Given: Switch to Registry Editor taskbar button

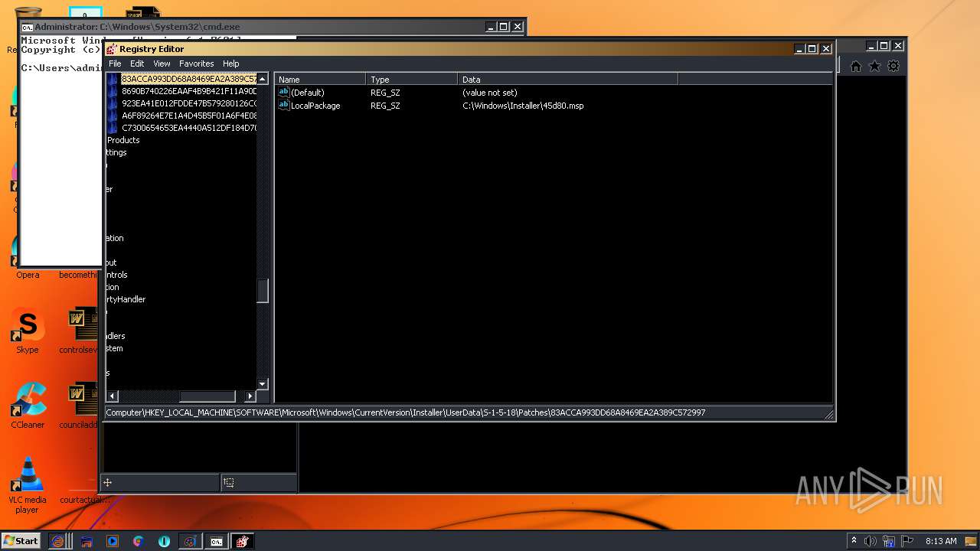Looking at the screenshot, I should point(242,541).
